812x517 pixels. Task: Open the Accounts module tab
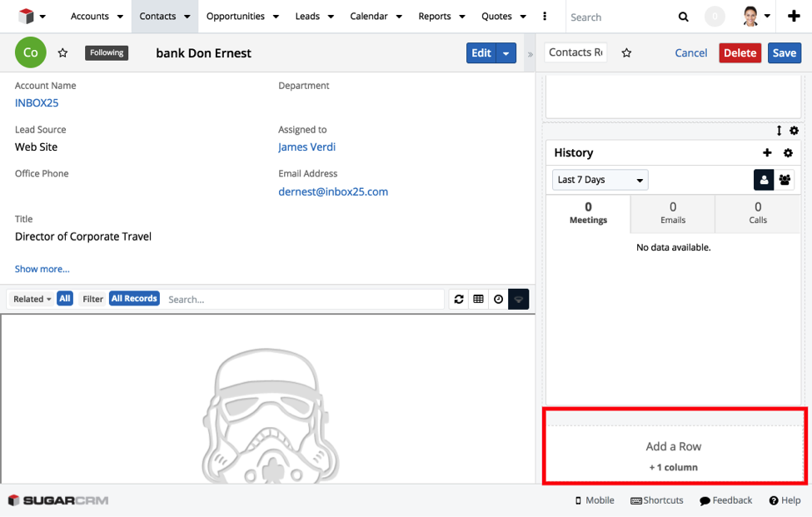coord(90,16)
